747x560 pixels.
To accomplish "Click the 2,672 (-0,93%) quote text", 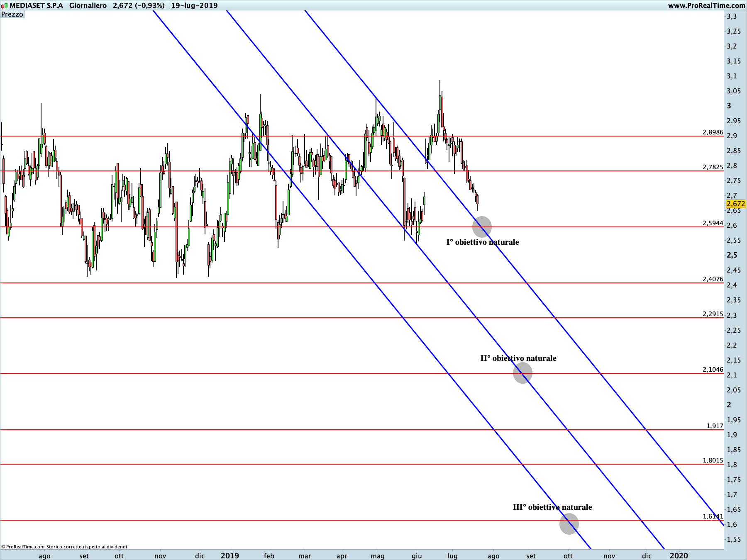I will 139,5.
